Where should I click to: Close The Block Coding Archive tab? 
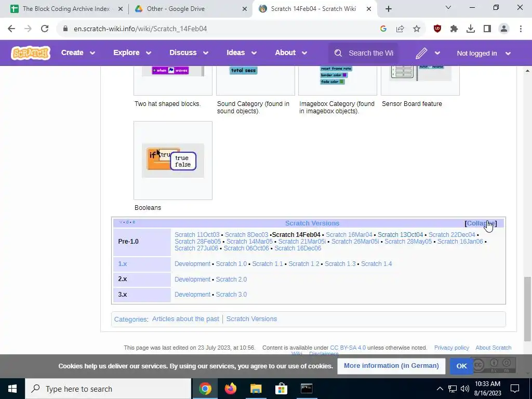(x=121, y=9)
